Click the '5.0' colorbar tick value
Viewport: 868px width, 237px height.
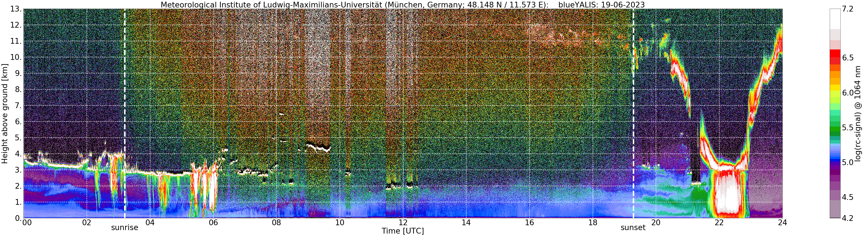pyautogui.click(x=848, y=162)
